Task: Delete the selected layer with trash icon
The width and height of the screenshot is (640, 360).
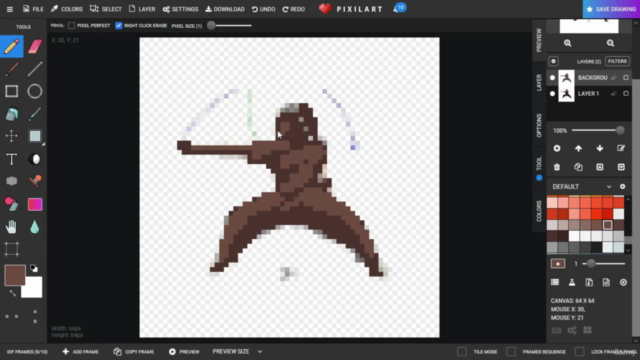Action: click(557, 167)
